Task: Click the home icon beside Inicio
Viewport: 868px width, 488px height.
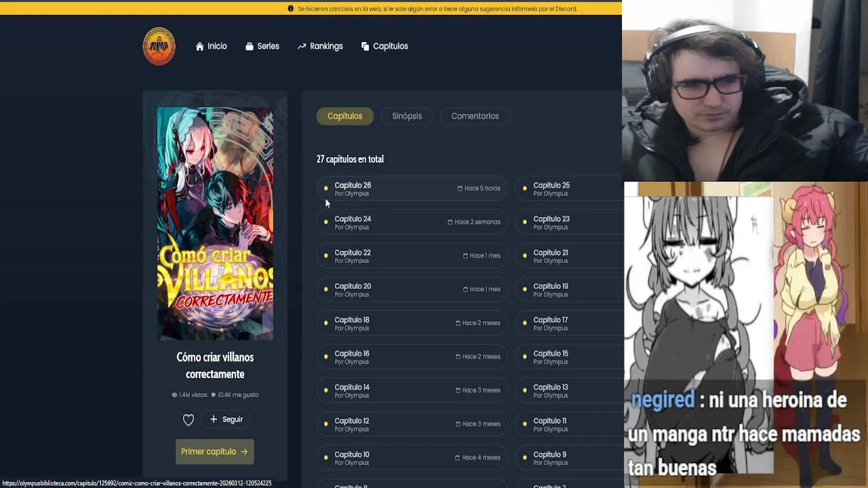Action: pos(199,46)
